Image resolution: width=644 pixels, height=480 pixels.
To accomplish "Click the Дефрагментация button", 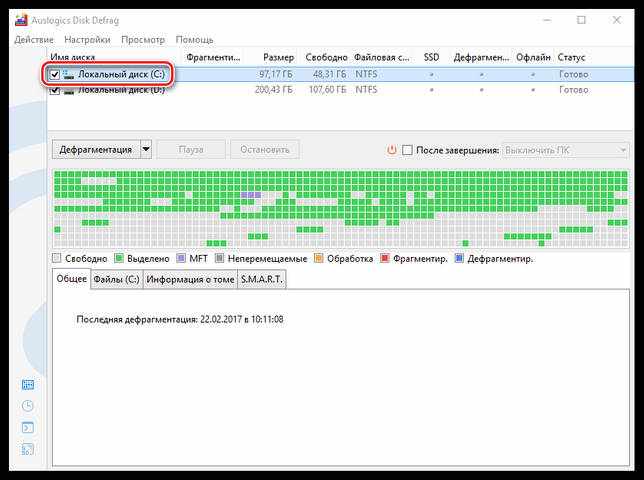I will [96, 149].
